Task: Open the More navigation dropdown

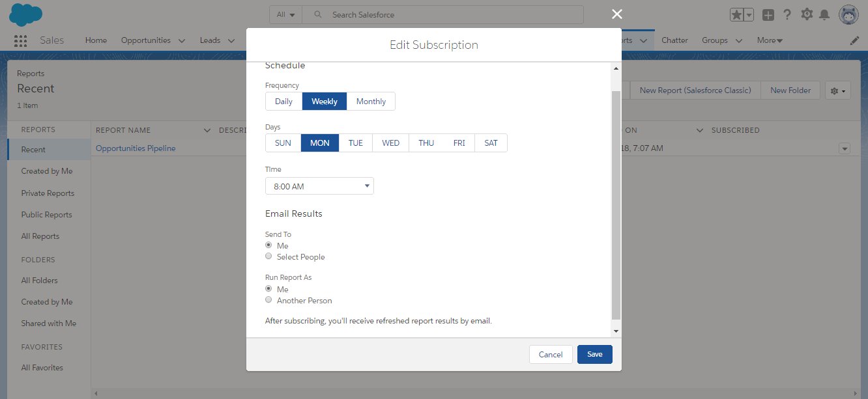Action: 770,40
